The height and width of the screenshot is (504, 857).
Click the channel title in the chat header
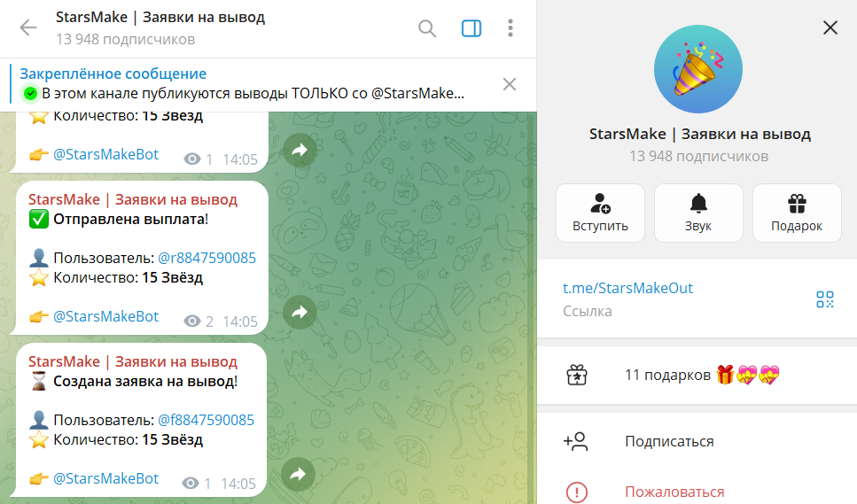tap(160, 18)
